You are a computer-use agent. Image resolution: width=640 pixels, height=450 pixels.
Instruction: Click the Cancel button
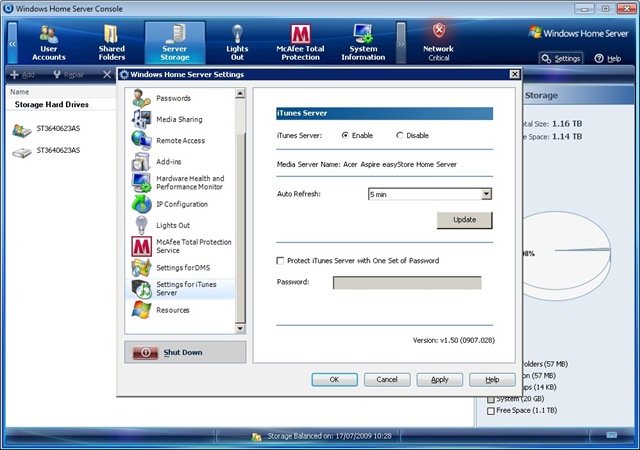pos(387,380)
